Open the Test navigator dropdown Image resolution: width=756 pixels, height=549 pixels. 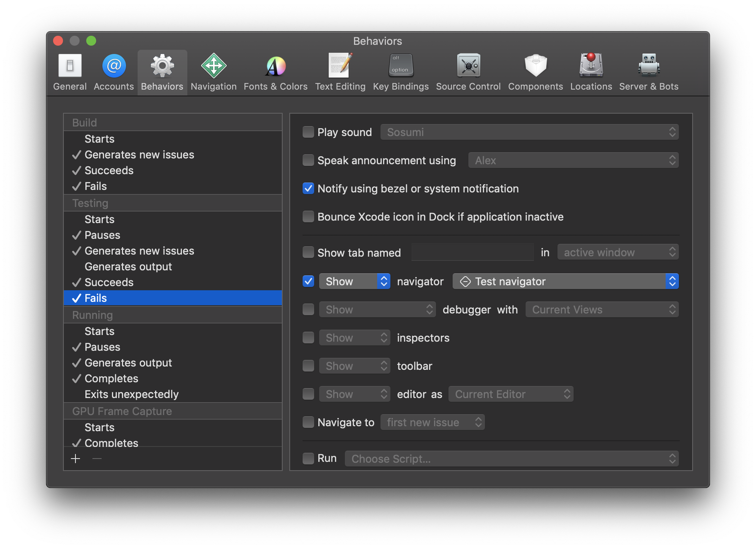pyautogui.click(x=565, y=281)
